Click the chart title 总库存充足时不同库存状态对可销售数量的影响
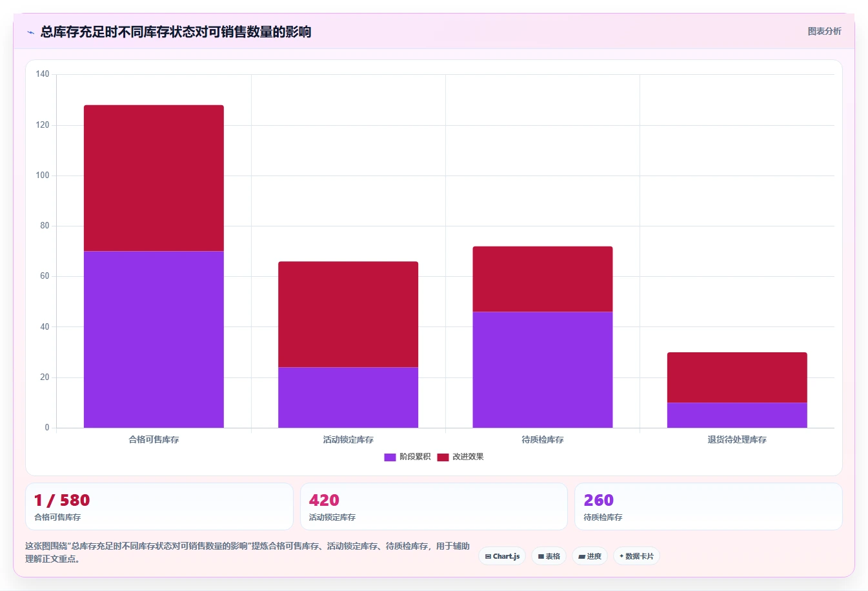868x591 pixels. click(176, 32)
